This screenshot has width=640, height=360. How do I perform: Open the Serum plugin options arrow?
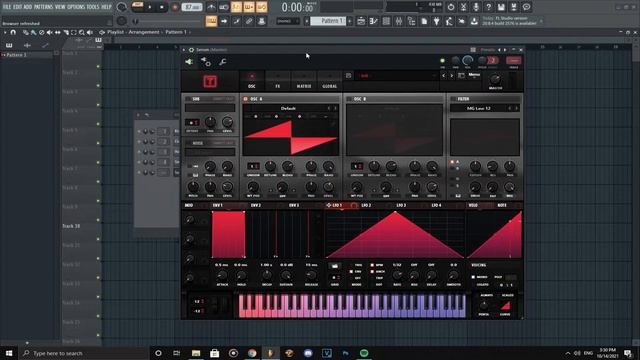click(x=184, y=50)
